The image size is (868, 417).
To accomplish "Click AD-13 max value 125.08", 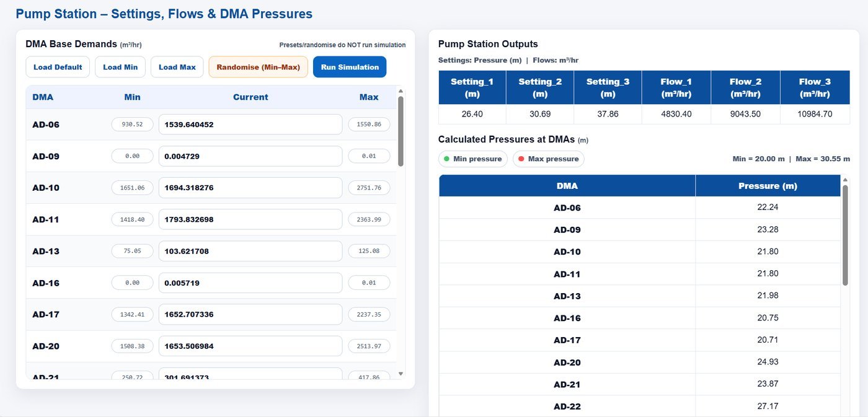I will click(369, 251).
